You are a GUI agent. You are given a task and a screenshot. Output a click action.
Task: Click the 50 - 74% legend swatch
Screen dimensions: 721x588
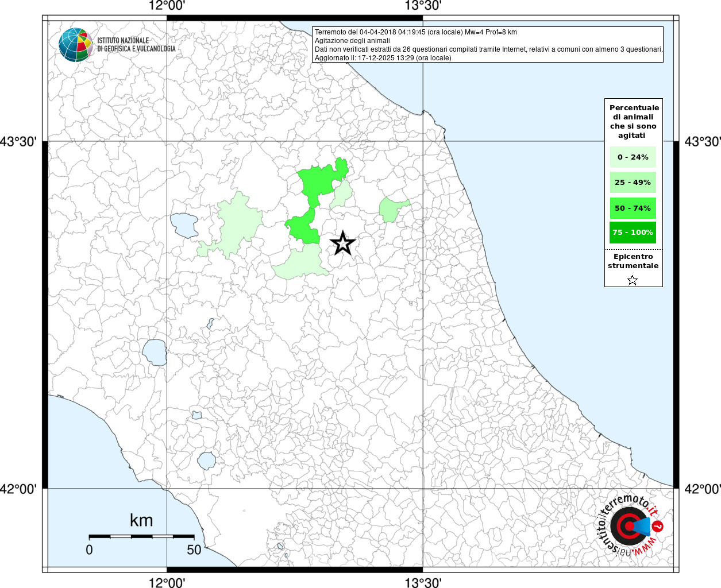click(x=633, y=208)
